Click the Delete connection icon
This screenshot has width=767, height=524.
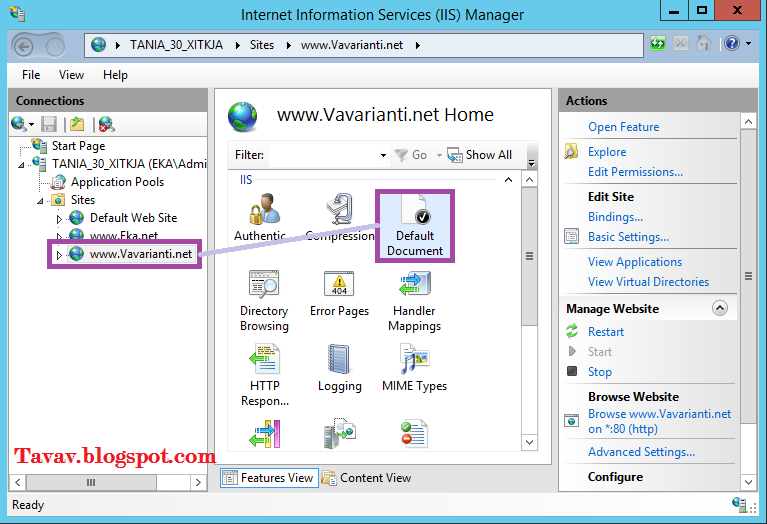(106, 124)
